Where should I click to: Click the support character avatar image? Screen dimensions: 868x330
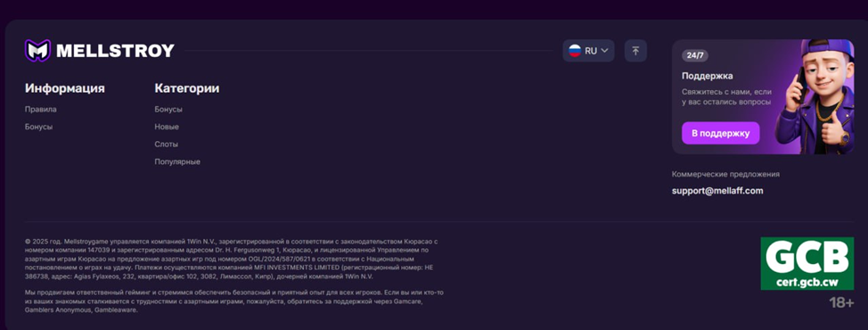click(x=815, y=96)
